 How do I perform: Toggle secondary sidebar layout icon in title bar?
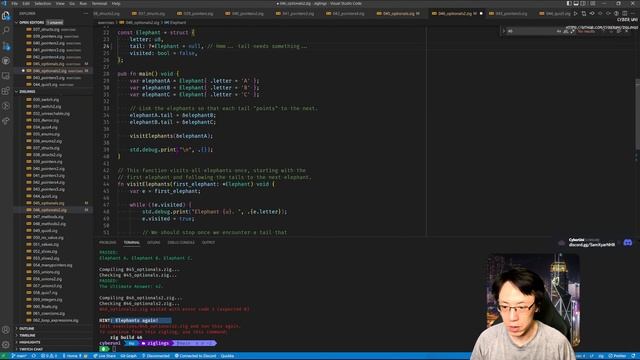tap(584, 3)
